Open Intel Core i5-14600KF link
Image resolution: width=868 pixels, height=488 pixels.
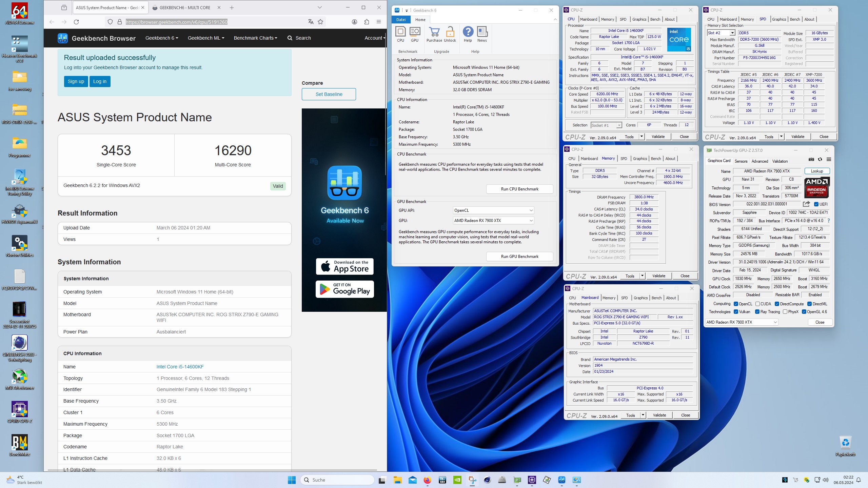(x=180, y=367)
